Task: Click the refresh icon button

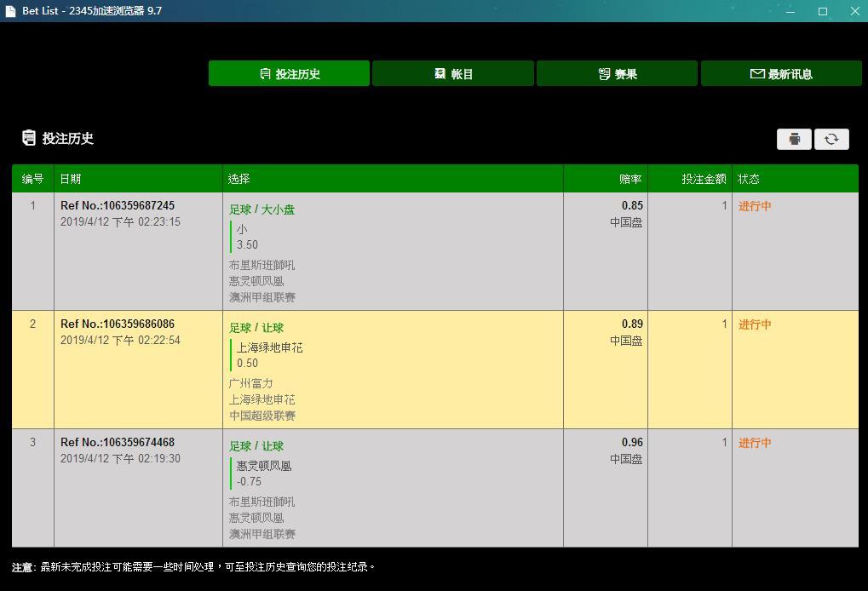Action: [x=831, y=139]
